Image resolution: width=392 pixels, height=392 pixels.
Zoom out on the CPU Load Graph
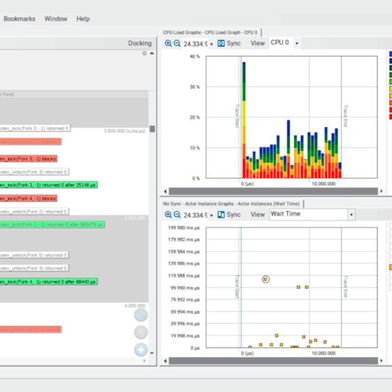click(x=177, y=43)
